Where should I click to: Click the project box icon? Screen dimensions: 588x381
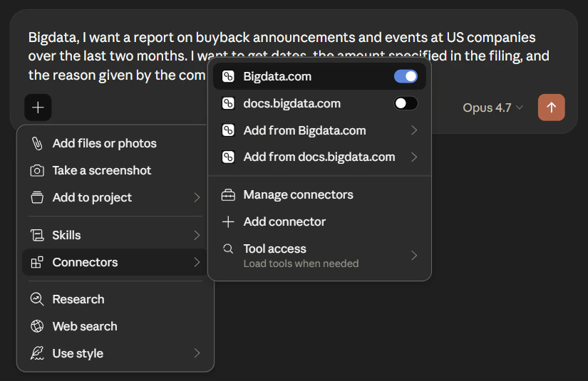tap(37, 197)
